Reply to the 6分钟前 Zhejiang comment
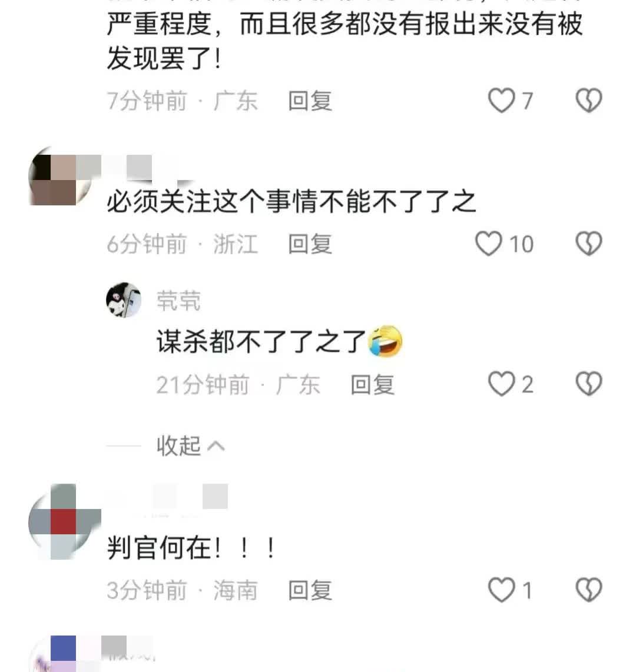 [310, 244]
